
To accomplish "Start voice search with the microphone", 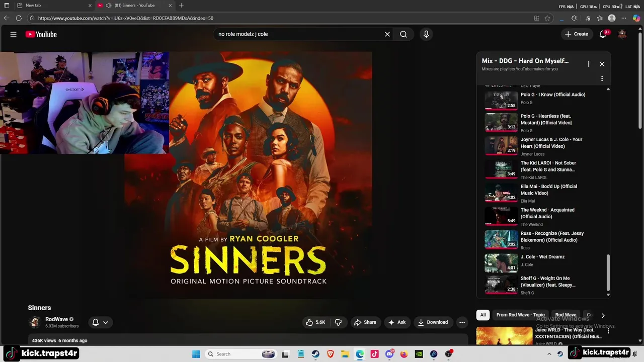I will click(x=426, y=34).
